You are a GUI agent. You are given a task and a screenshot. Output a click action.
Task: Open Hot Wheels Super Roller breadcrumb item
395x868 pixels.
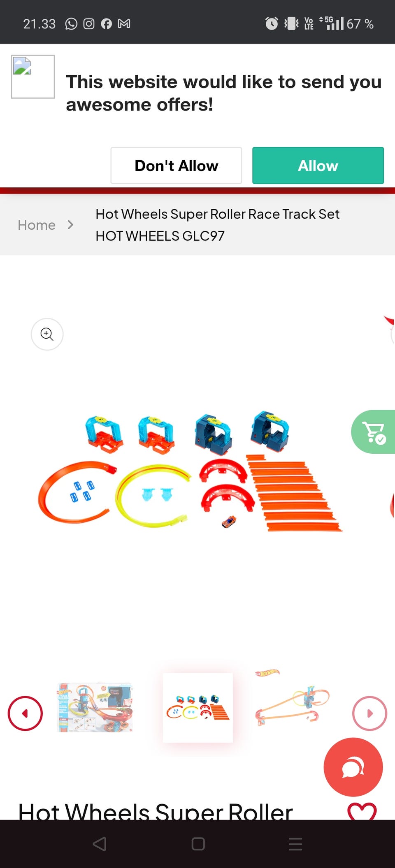218,225
